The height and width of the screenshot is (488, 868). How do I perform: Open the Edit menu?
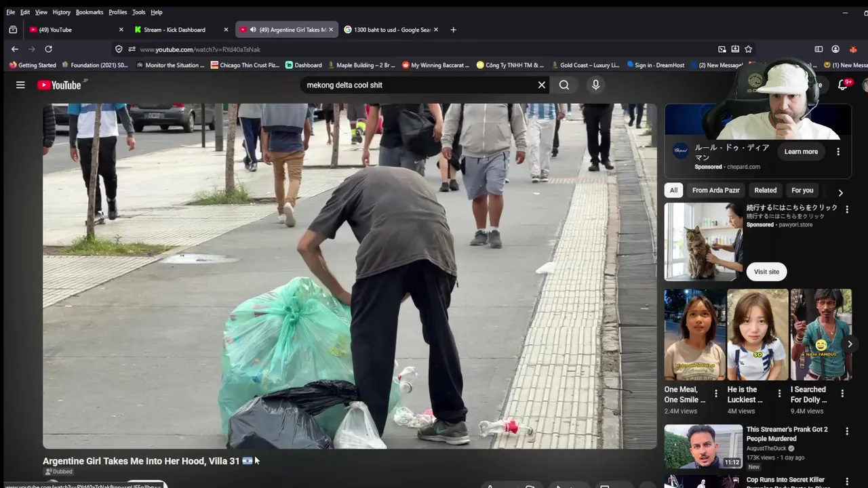pos(25,12)
